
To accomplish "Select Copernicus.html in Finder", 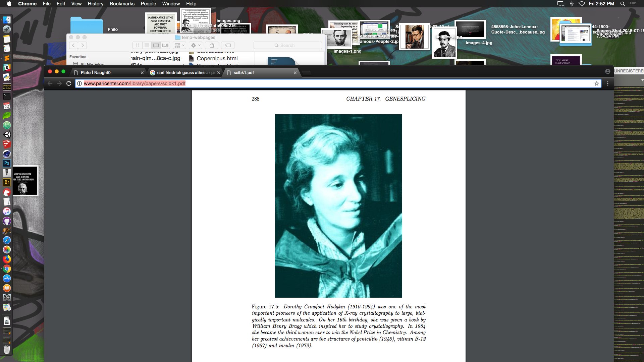I will 217,59.
